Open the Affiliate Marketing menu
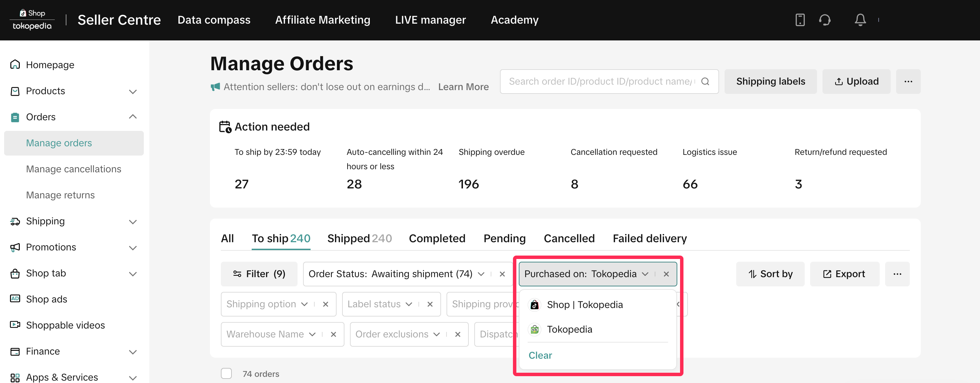 tap(322, 20)
